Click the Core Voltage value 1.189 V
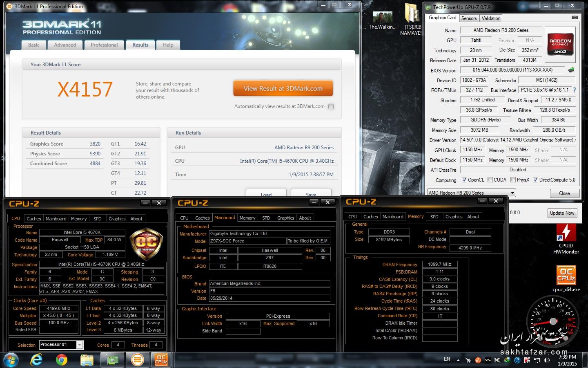 (x=110, y=254)
